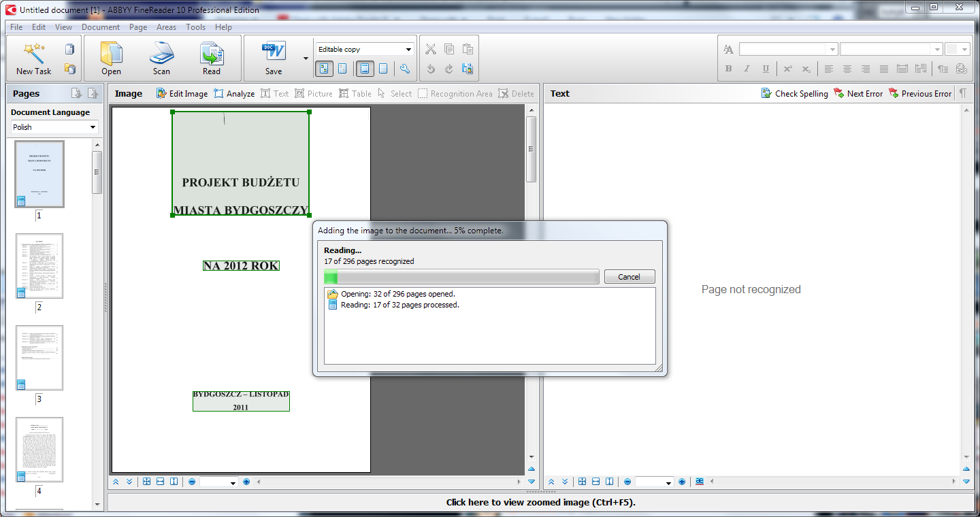
Task: Click the New Task wand icon
Action: click(33, 53)
